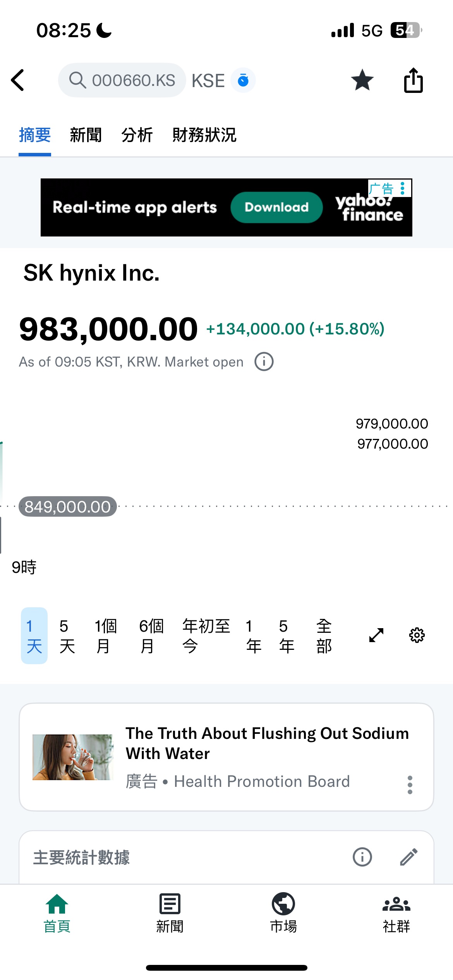Edit key statistics with pencil icon
The height and width of the screenshot is (980, 453).
tap(408, 857)
